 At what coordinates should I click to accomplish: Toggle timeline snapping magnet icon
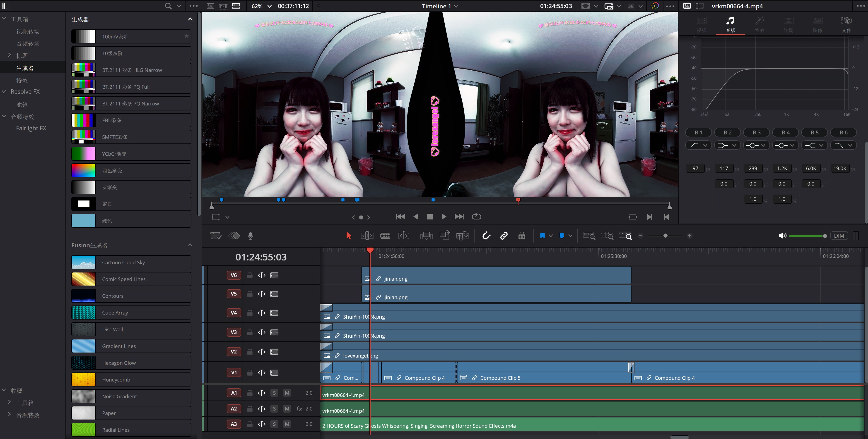click(x=486, y=236)
